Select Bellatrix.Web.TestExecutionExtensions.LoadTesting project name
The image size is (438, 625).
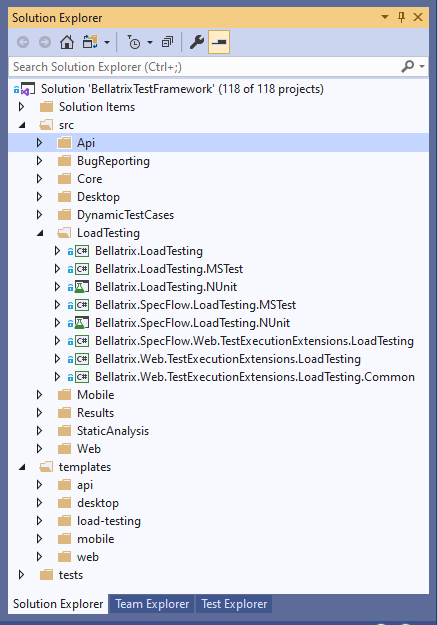pos(228,359)
